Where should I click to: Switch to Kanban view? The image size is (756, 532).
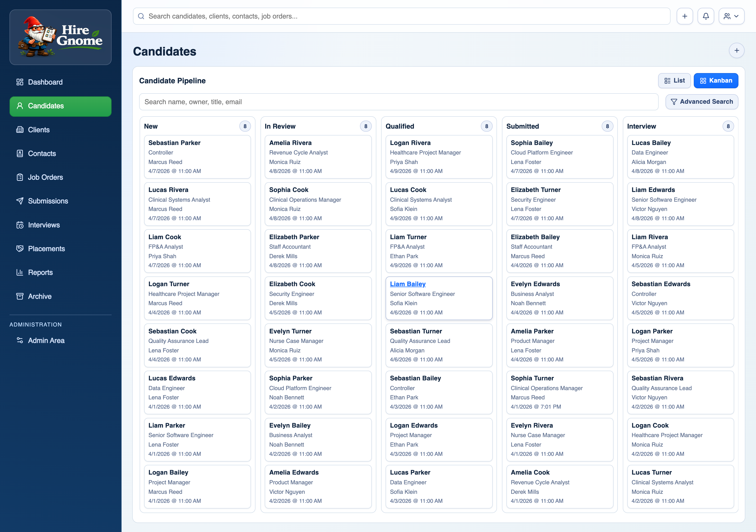click(715, 81)
